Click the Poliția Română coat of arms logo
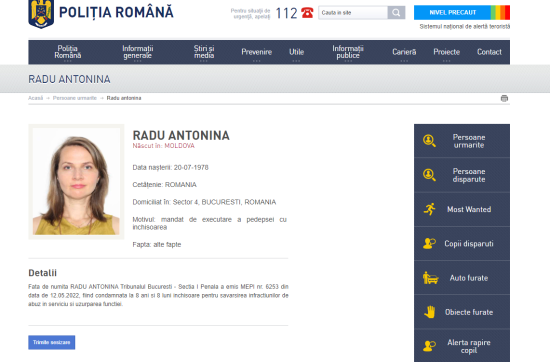 41,14
